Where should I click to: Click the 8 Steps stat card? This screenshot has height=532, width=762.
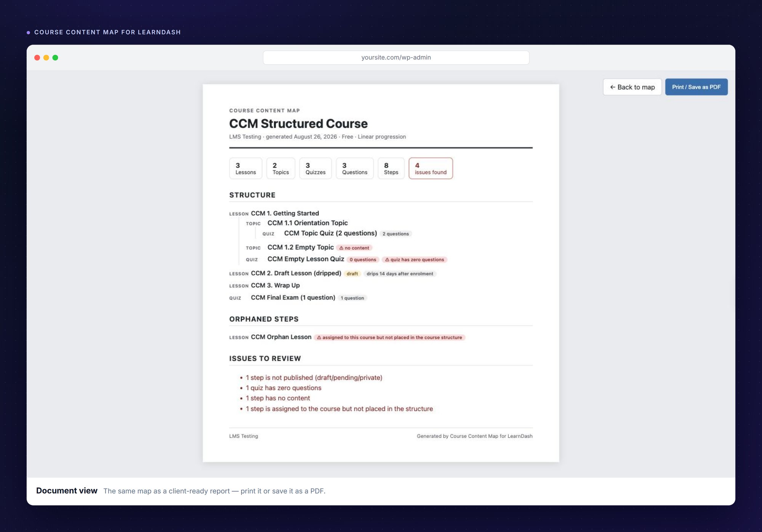(x=391, y=168)
